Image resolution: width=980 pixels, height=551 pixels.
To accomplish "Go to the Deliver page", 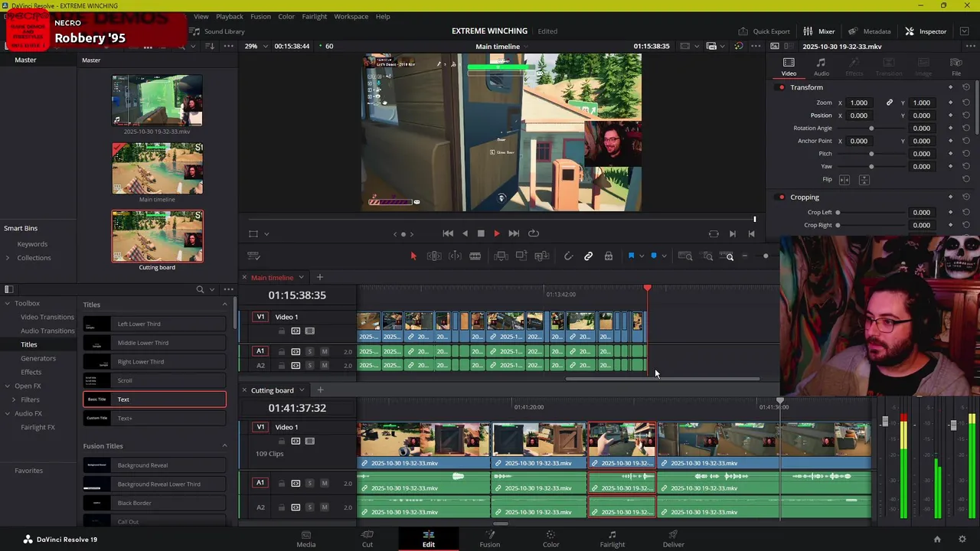I will [674, 539].
